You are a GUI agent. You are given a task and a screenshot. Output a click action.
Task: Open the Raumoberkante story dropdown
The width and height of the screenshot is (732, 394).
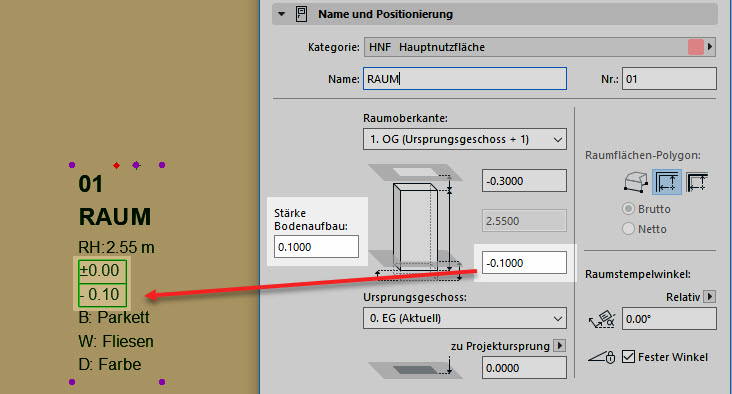465,139
